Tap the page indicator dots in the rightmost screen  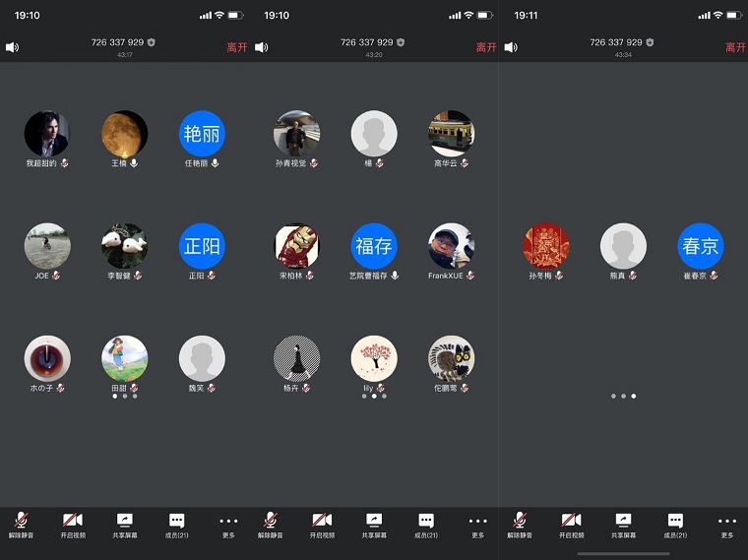[622, 396]
